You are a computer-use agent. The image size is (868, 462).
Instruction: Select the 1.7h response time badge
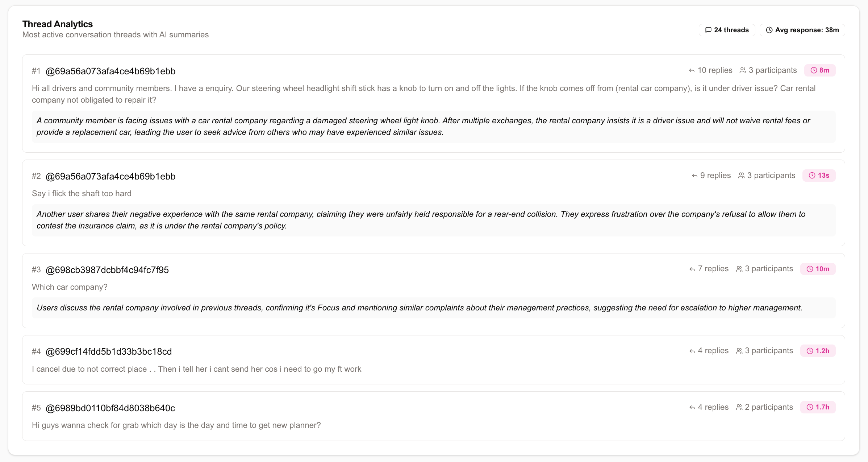818,407
